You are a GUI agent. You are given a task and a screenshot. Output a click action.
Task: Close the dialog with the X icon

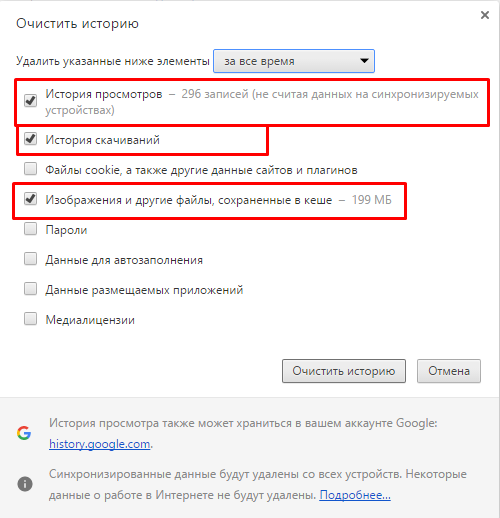pyautogui.click(x=485, y=15)
